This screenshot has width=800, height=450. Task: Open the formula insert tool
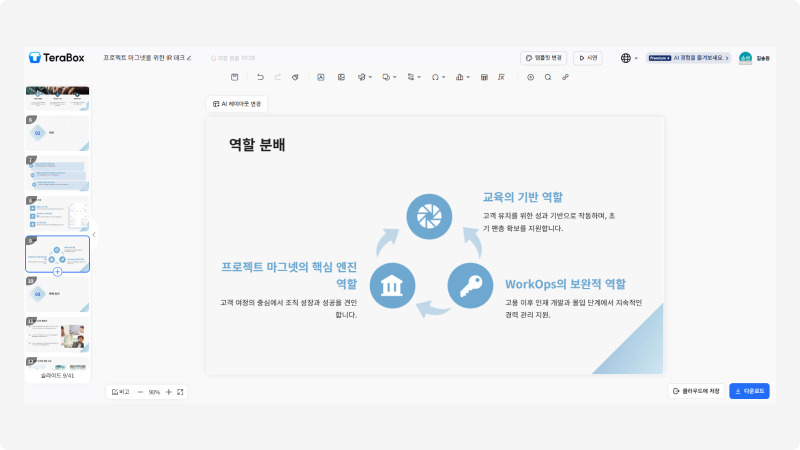[x=502, y=77]
